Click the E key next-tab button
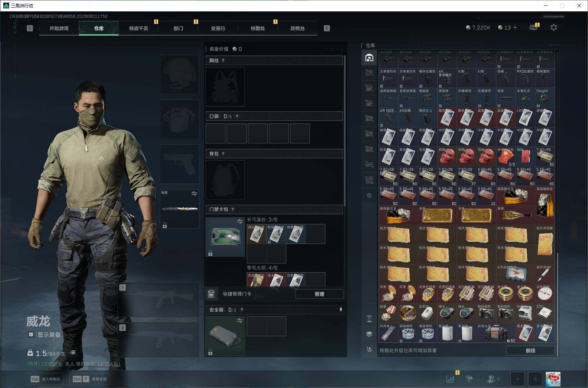 (327, 28)
